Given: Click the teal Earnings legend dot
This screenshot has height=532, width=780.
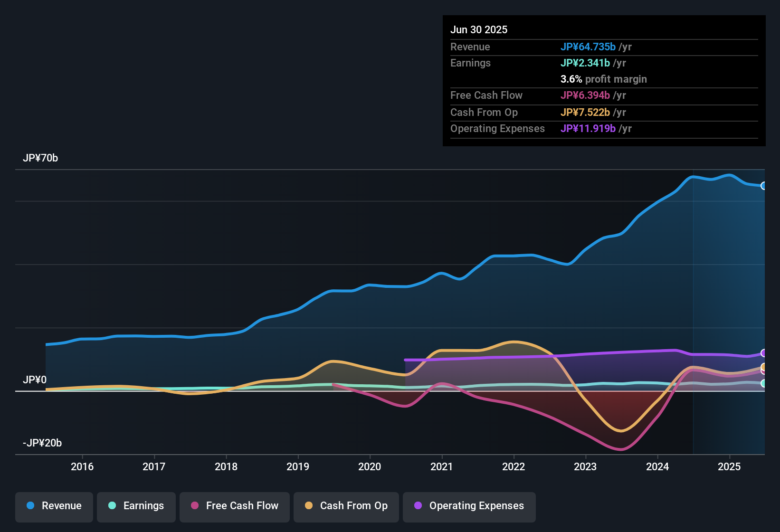Looking at the screenshot, I should (x=112, y=506).
